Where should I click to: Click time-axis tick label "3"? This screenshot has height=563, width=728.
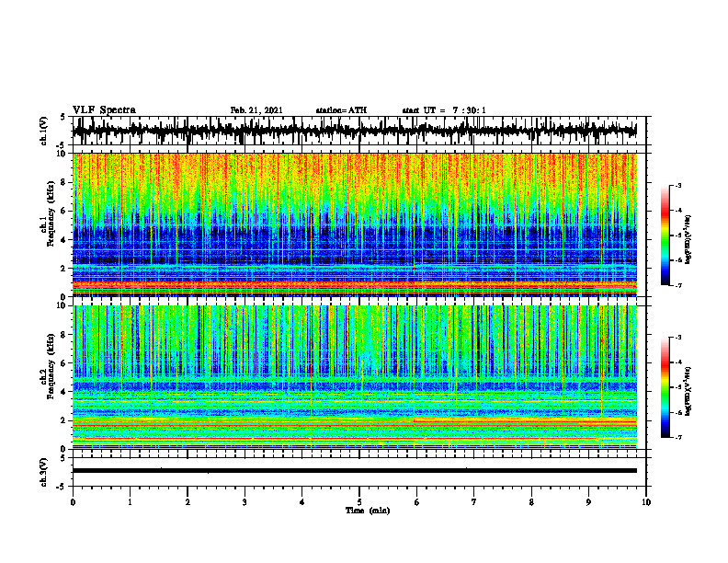tap(245, 502)
